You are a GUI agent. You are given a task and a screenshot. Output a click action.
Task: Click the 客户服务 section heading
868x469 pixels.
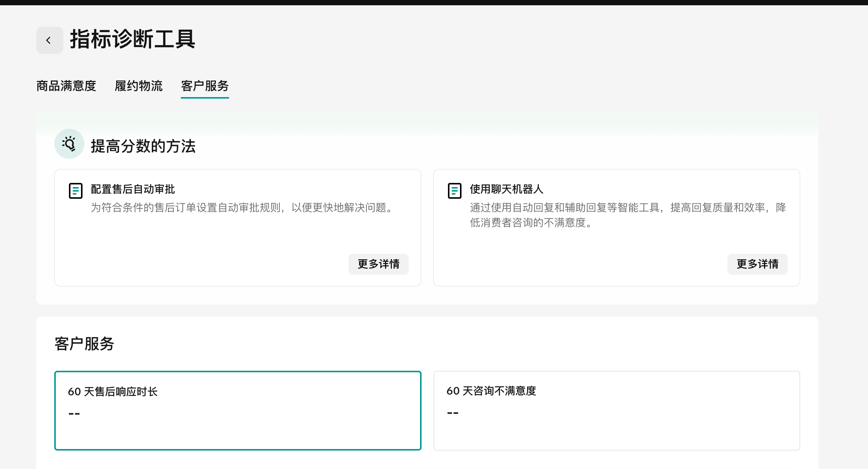click(x=84, y=344)
